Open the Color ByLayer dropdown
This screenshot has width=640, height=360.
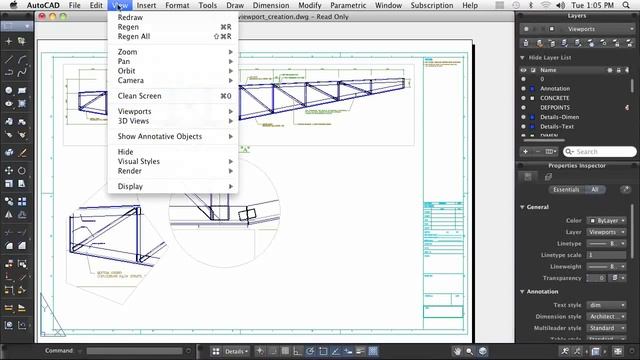click(x=607, y=220)
